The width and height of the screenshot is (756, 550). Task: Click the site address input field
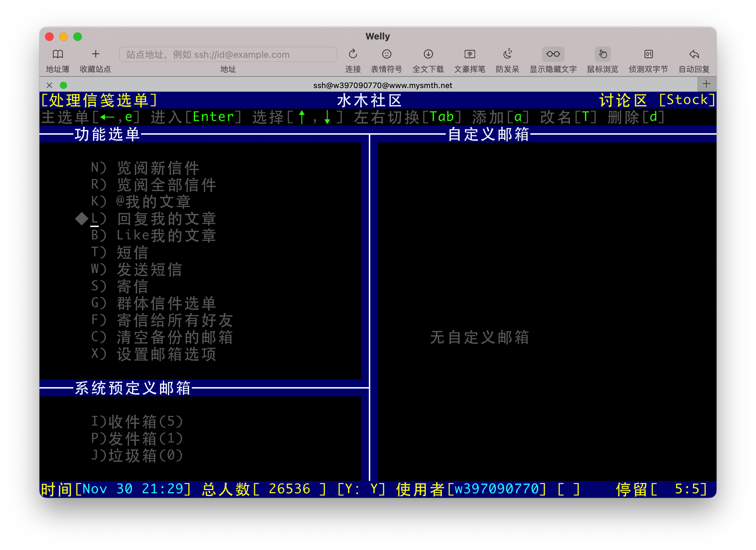point(228,55)
